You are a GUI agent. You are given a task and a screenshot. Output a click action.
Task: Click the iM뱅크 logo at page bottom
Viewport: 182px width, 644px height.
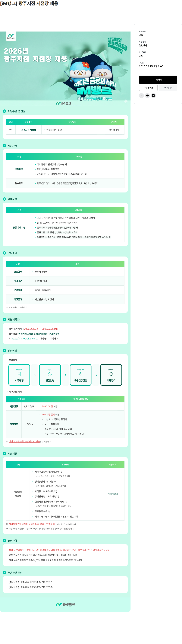(x=65, y=605)
